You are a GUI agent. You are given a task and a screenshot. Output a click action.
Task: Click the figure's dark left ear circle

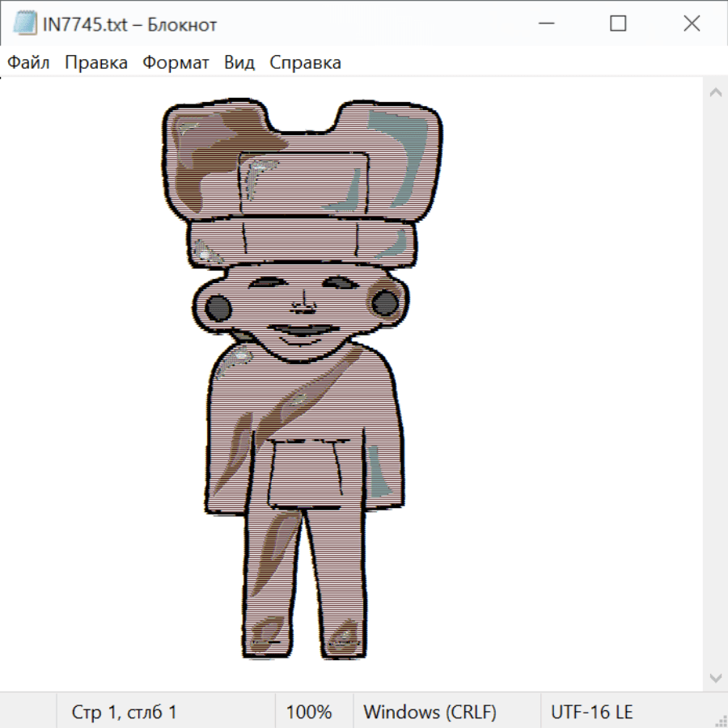pos(218,307)
